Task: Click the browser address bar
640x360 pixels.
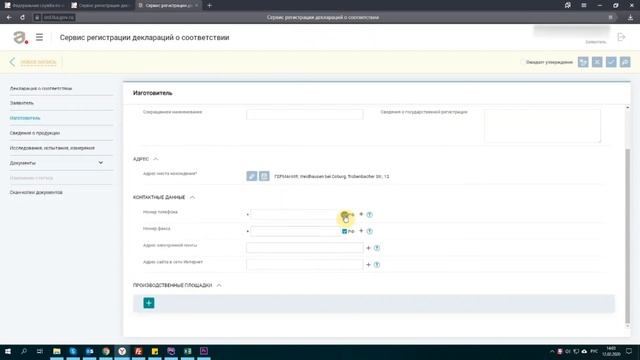Action: [x=322, y=18]
